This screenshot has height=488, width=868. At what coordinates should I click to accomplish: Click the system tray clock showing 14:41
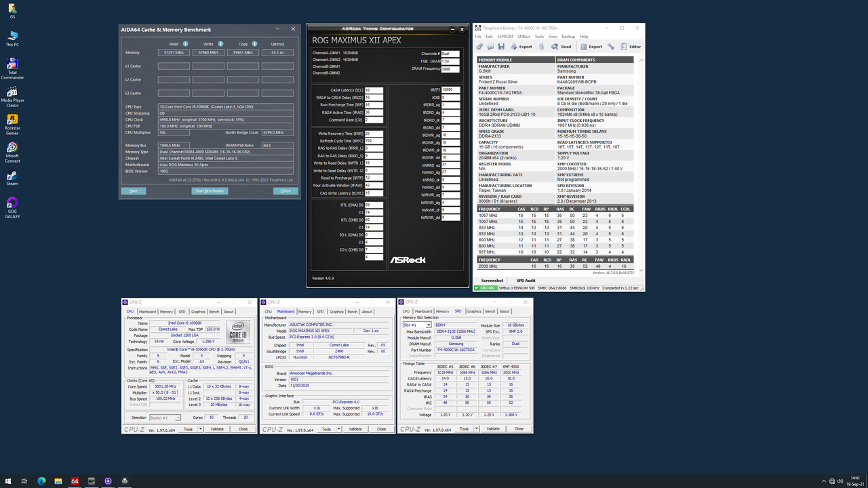[855, 479]
